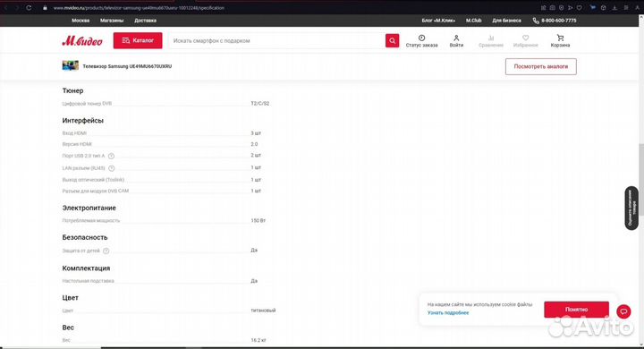Click Посмотреть аналоги button
The height and width of the screenshot is (349, 644).
click(541, 66)
